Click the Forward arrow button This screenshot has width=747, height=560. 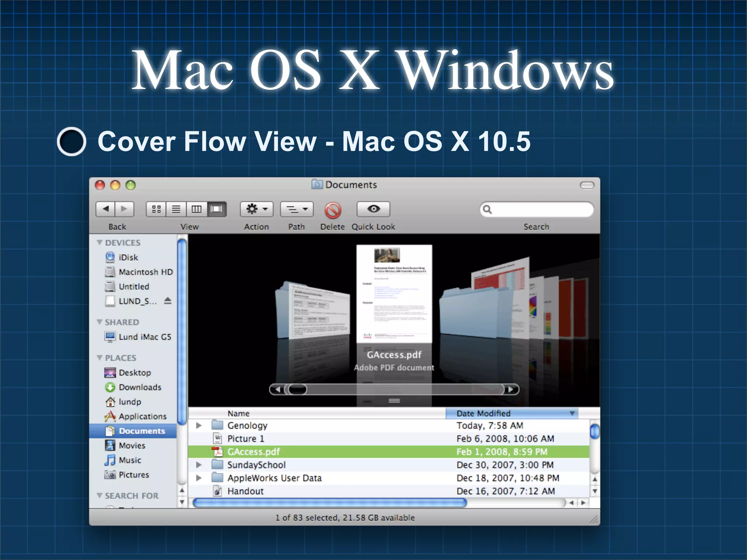(x=124, y=209)
